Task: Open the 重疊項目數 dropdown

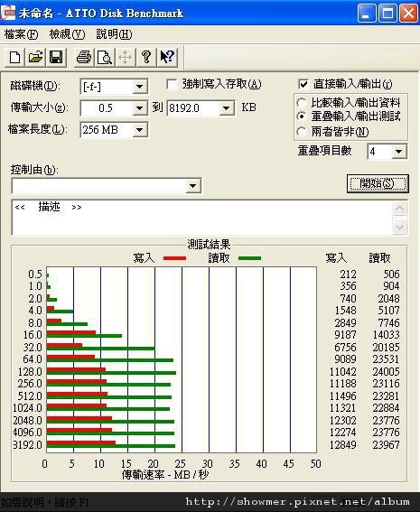Action: (398, 152)
